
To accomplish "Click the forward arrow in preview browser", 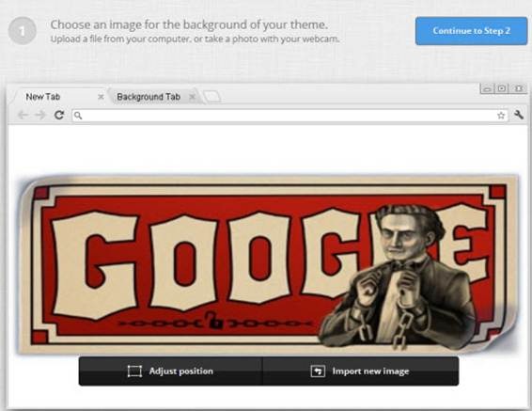I will [x=40, y=116].
